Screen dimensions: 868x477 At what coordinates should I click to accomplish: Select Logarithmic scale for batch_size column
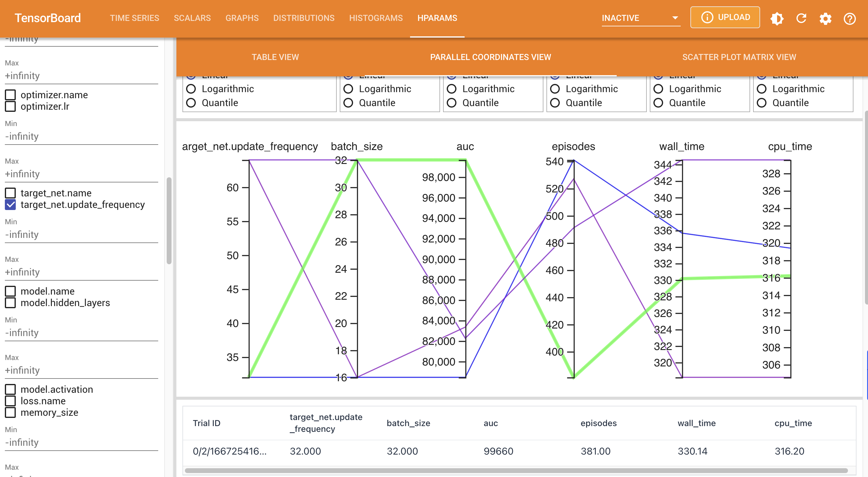(348, 89)
